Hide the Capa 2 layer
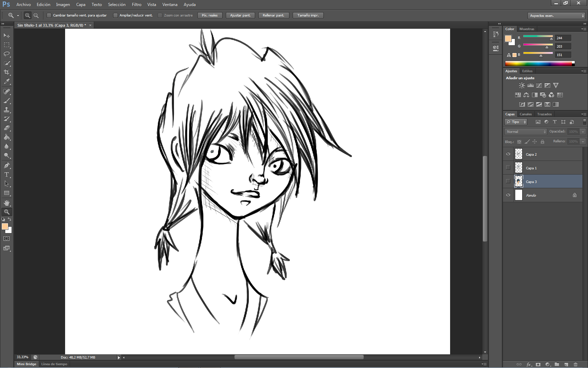Viewport: 588px width, 368px height. pyautogui.click(x=508, y=154)
